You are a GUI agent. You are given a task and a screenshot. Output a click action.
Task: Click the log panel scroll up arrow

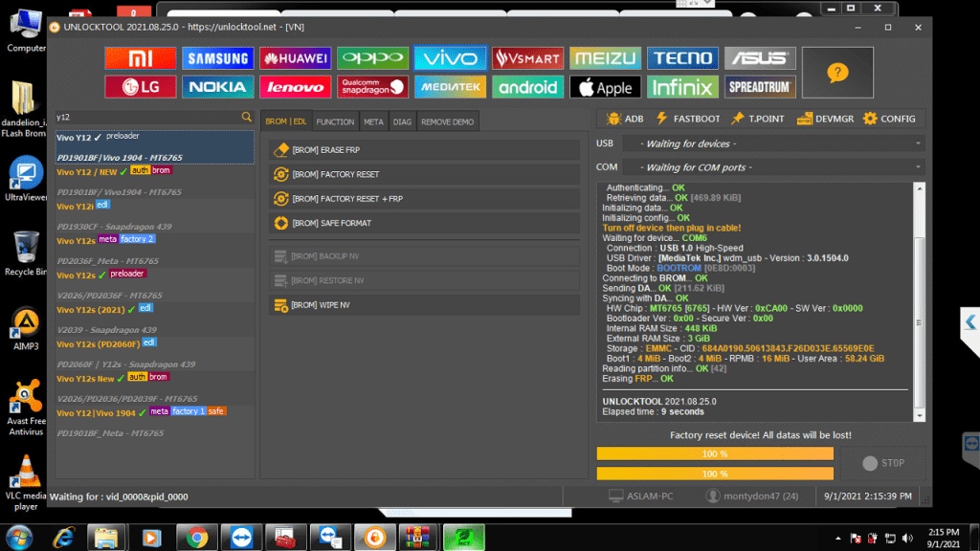pyautogui.click(x=919, y=188)
